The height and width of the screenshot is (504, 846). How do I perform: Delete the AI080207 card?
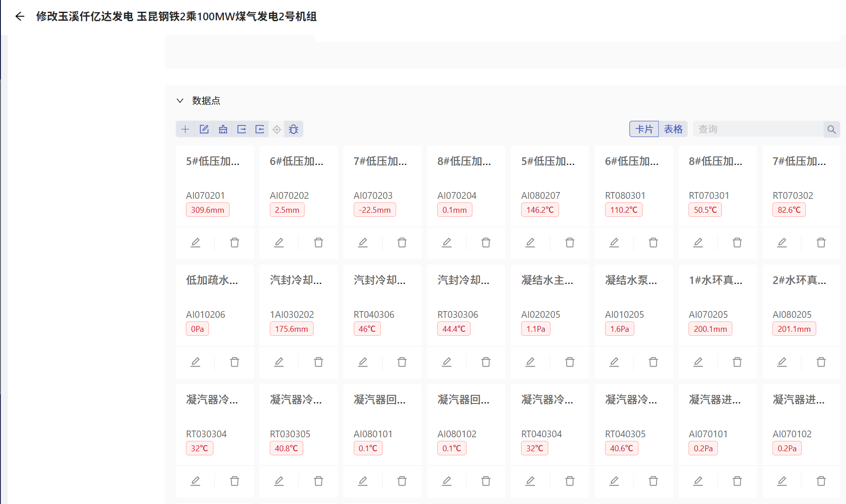click(x=570, y=243)
